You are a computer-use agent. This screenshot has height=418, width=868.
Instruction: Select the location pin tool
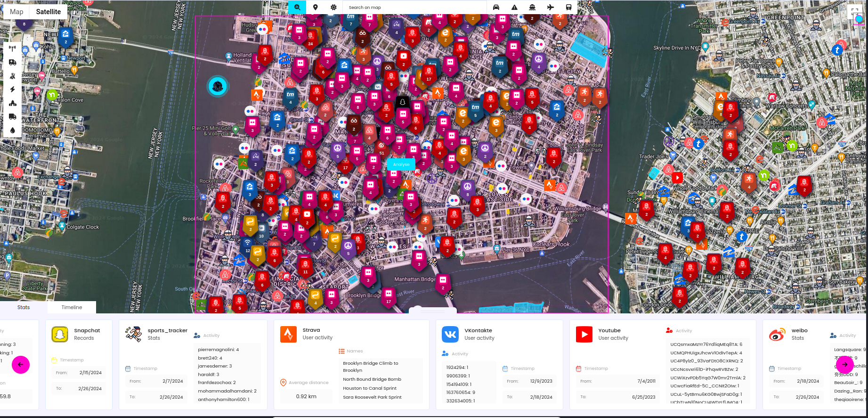316,7
